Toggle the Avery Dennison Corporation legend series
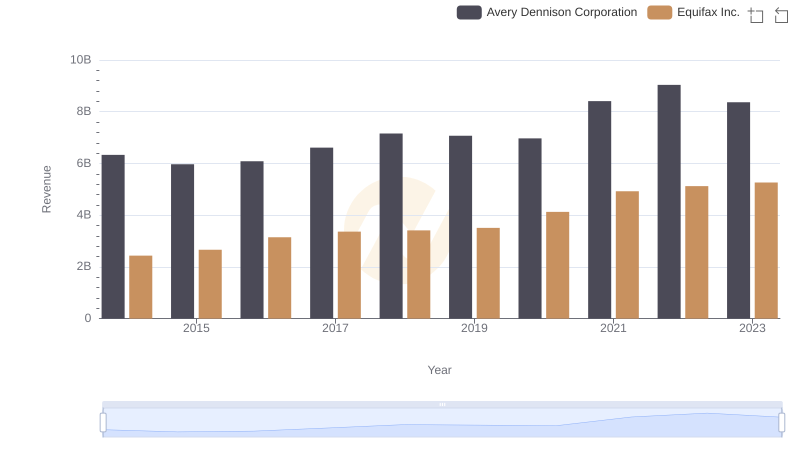The image size is (800, 461). 547,12
